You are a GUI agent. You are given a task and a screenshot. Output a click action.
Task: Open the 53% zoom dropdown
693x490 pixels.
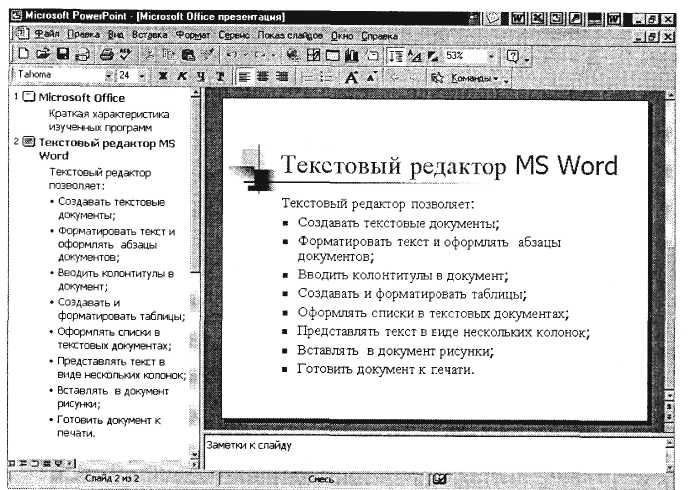(x=491, y=56)
